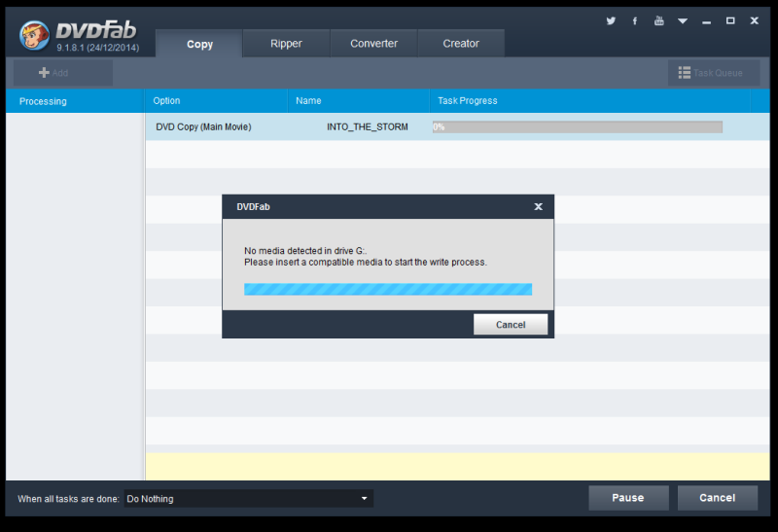Viewport: 778px width, 532px height.
Task: Select Processing in the left sidebar
Action: (x=43, y=101)
